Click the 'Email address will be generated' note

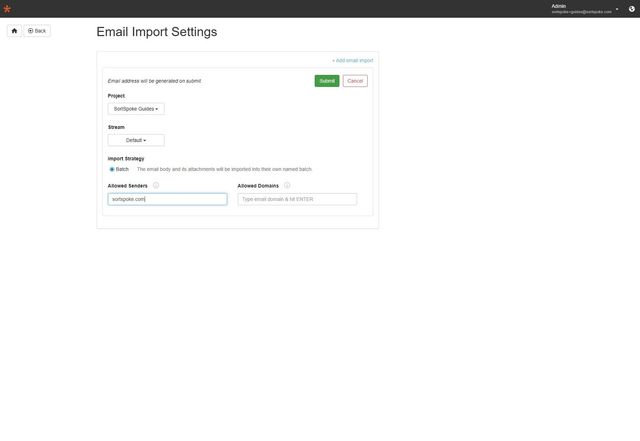[x=154, y=81]
